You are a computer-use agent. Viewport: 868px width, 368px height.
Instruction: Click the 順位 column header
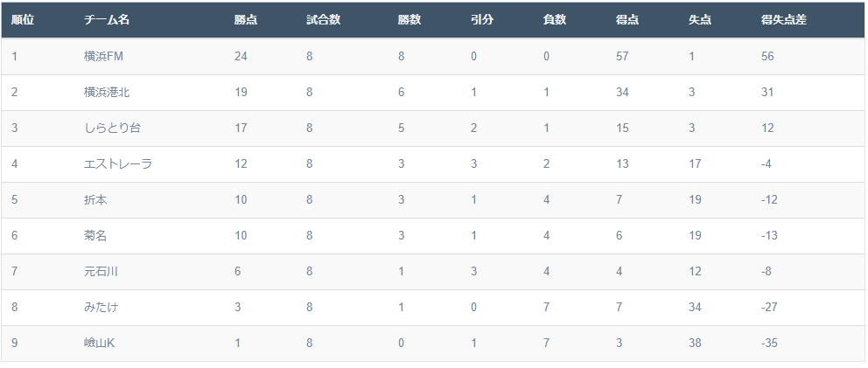tap(23, 20)
